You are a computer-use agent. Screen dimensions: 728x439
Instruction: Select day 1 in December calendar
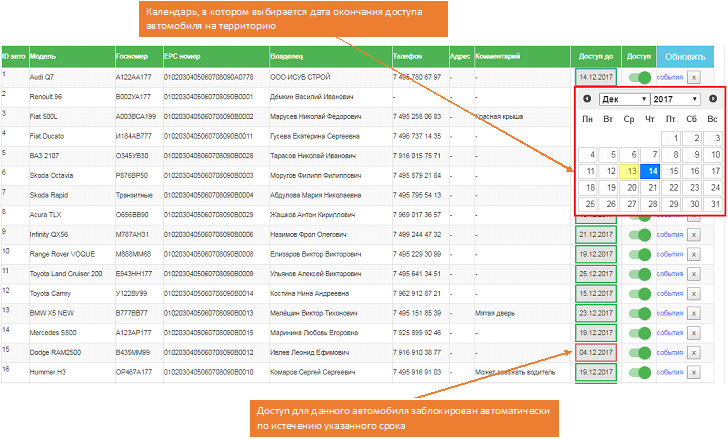(x=671, y=138)
